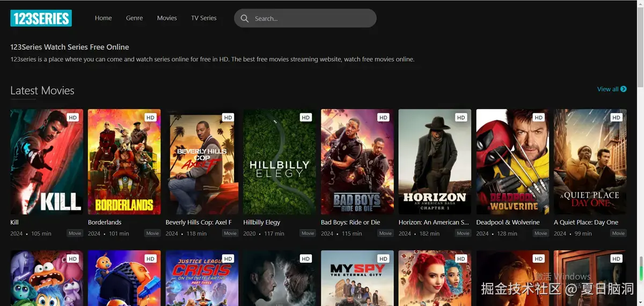This screenshot has width=644, height=306.
Task: Go to the Movies section
Action: (167, 18)
